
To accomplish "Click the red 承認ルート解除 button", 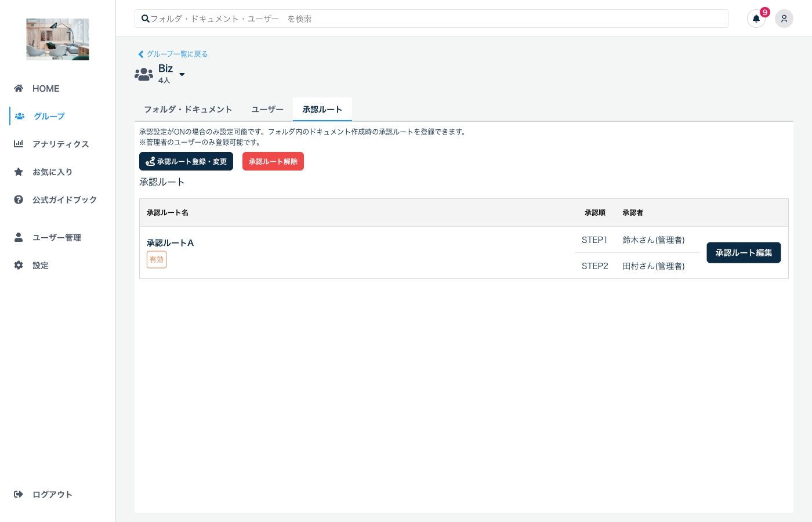I will coord(273,161).
